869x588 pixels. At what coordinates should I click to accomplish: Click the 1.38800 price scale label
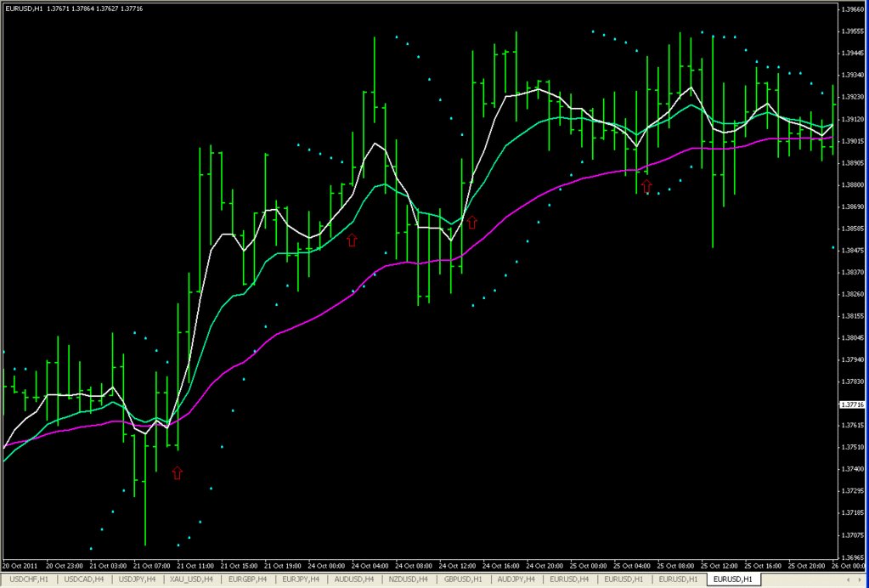(852, 184)
